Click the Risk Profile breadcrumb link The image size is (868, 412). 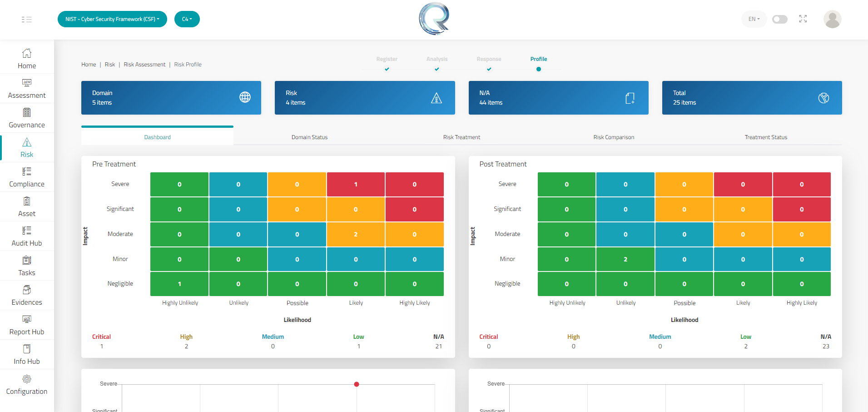coord(188,65)
